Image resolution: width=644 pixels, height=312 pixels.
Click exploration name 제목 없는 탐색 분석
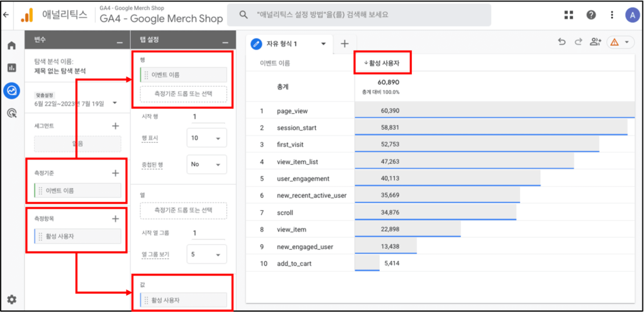tap(60, 71)
